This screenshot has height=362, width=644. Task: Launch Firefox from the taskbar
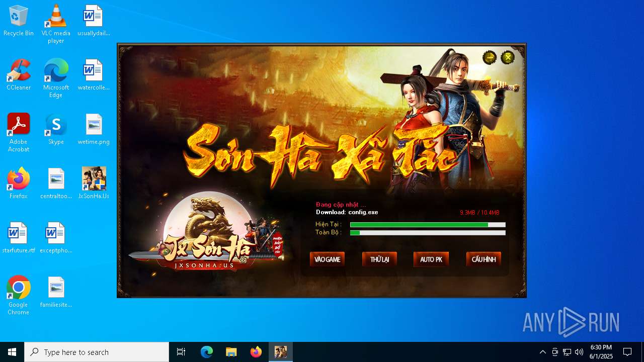click(256, 352)
